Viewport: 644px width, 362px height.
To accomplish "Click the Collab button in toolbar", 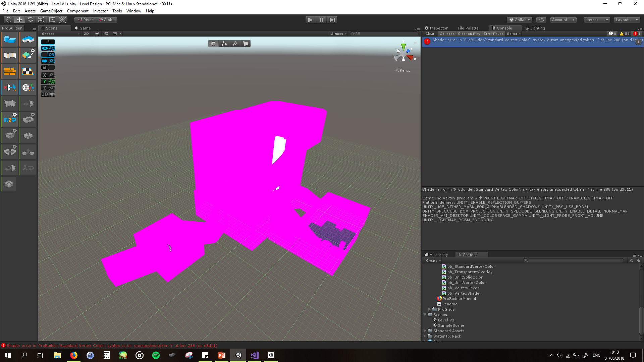I will (519, 20).
